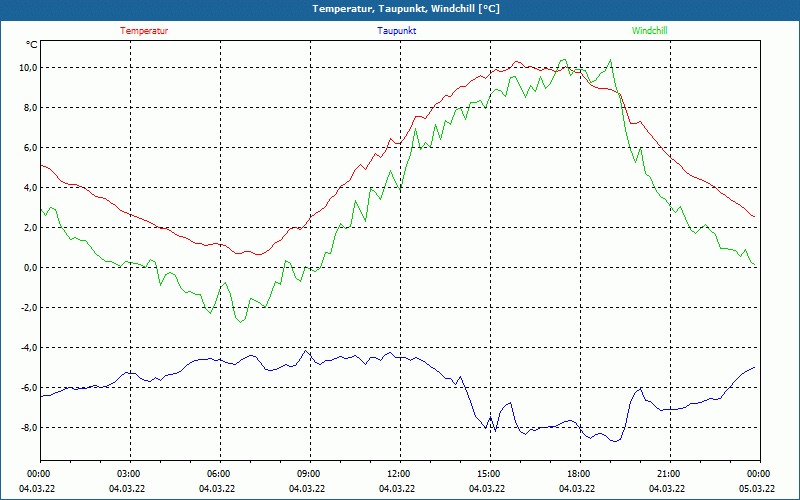
Task: Click the -2,0 y-axis value
Action: [29, 308]
